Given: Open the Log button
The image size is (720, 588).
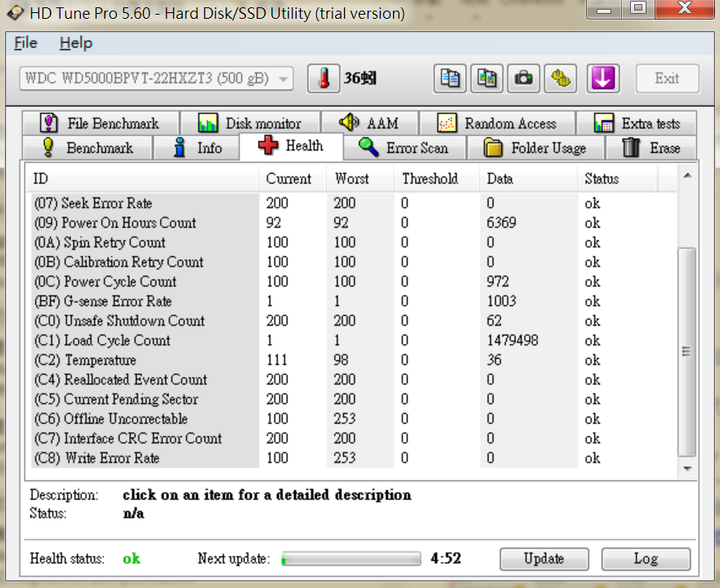Looking at the screenshot, I should [646, 559].
